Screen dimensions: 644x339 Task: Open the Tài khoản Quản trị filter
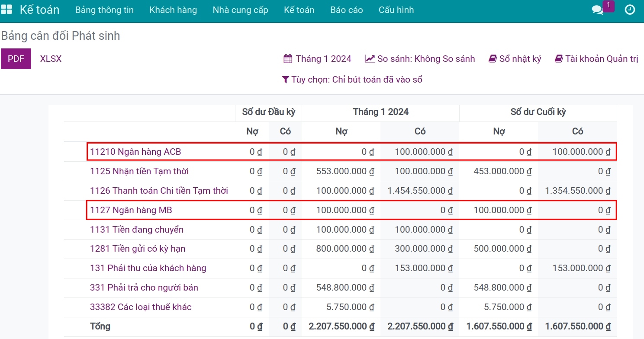click(596, 59)
